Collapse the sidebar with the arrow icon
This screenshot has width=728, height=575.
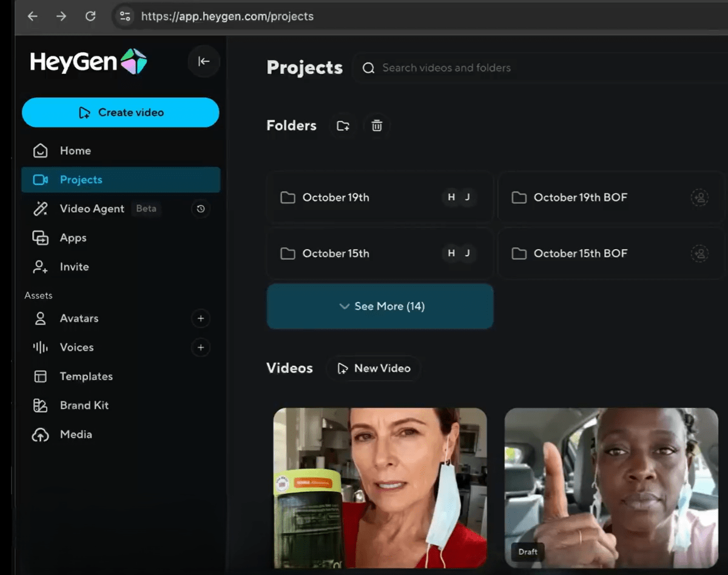(204, 61)
